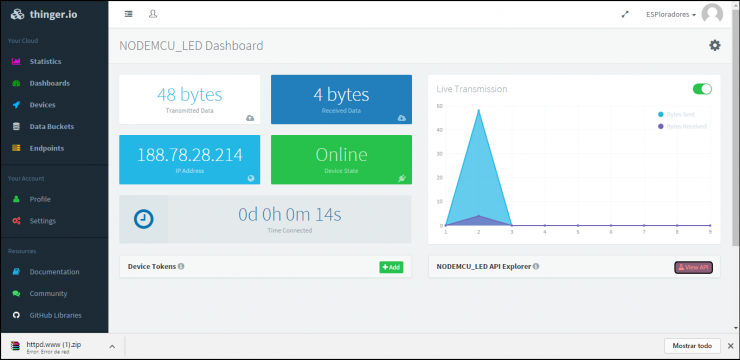Toggle the sidebar hamburger menu icon
The height and width of the screenshot is (360, 740).
[x=128, y=14]
